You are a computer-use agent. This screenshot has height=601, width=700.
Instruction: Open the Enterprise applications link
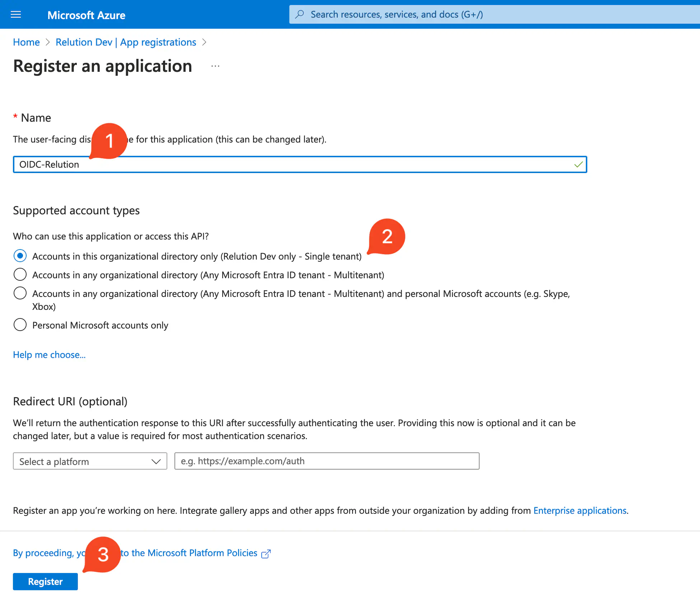tap(580, 511)
